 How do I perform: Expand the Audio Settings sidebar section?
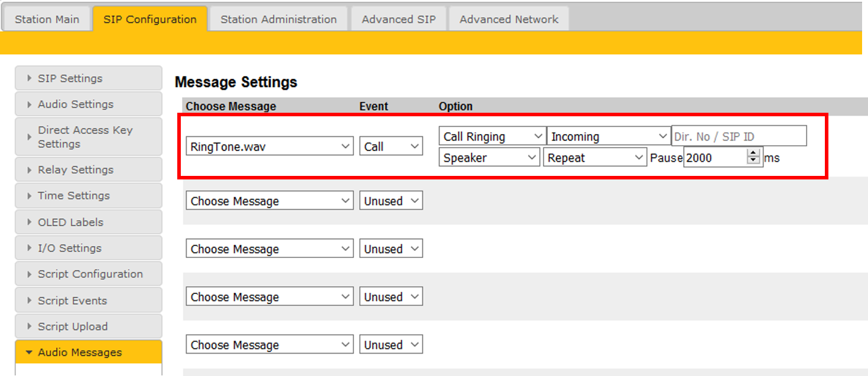click(x=88, y=104)
